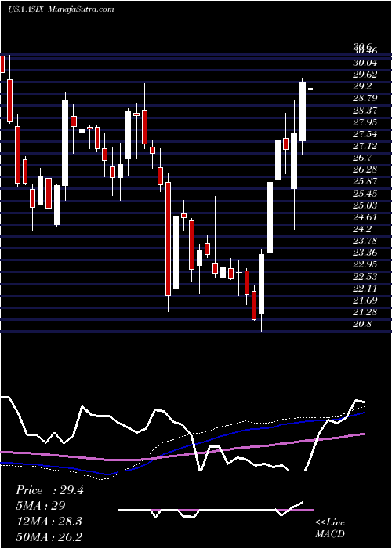Click the <<Live MACD label
This screenshot has height=549, width=392.
click(330, 529)
